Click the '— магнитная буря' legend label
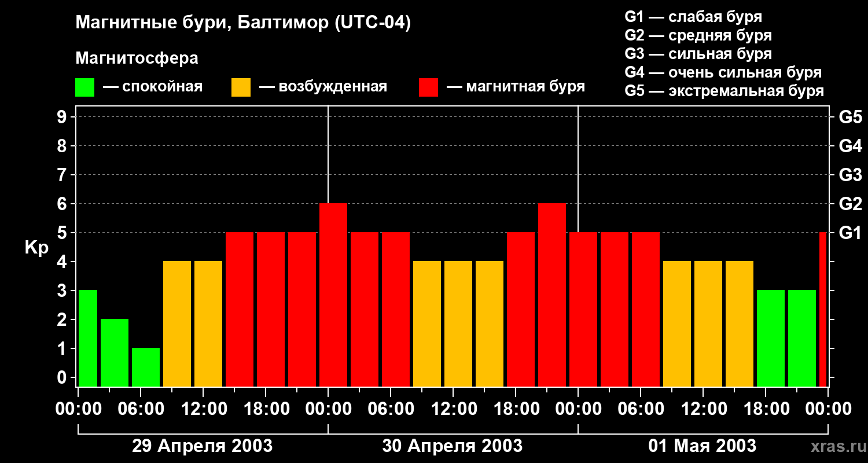 point(516,87)
